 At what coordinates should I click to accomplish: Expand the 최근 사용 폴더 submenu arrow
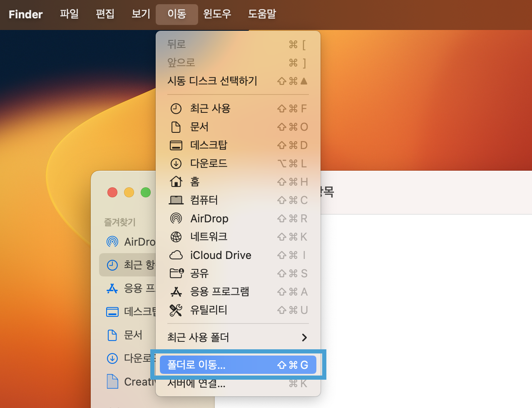[304, 337]
